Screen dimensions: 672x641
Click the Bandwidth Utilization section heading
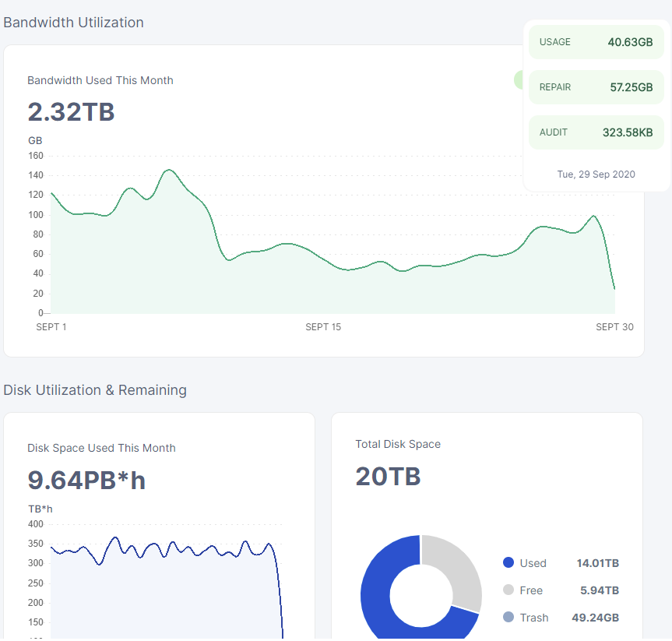(73, 23)
